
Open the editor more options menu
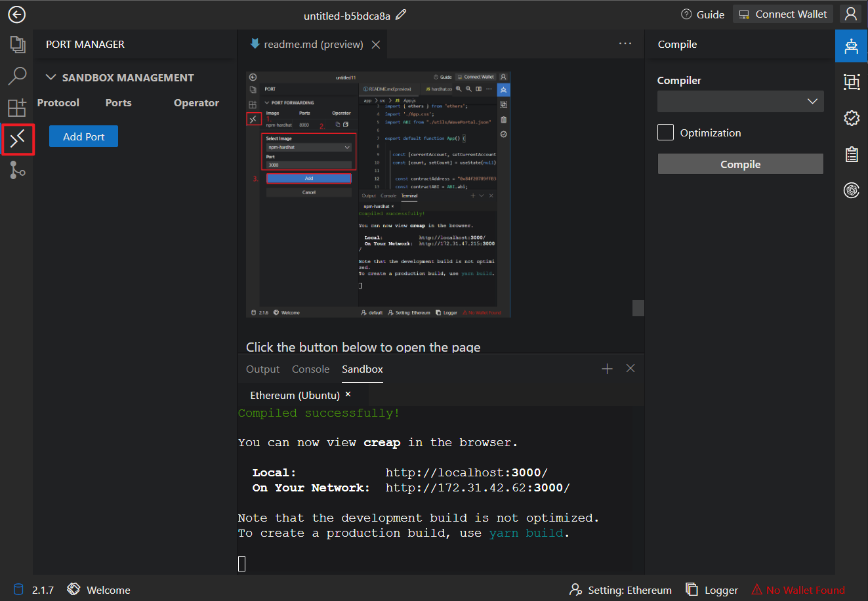coord(625,43)
